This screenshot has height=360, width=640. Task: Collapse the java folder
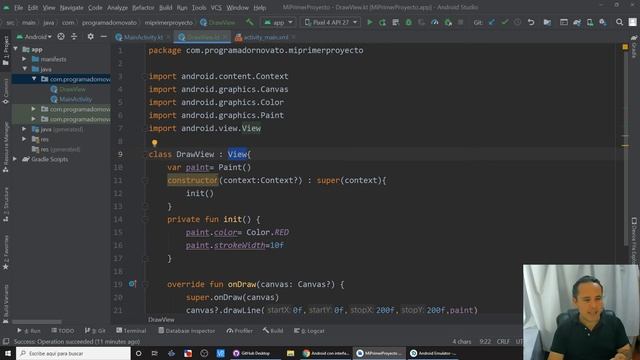point(24,69)
